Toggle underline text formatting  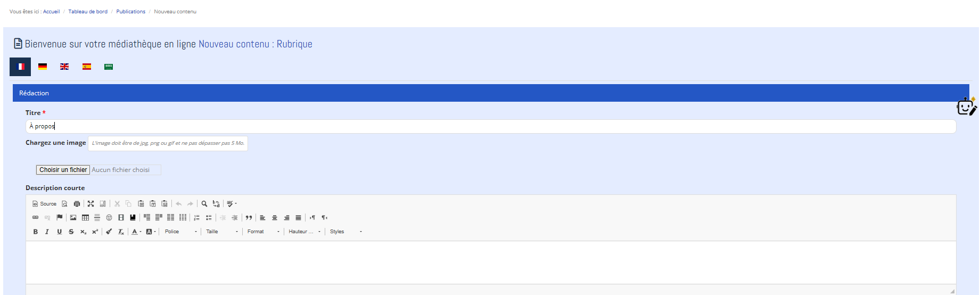click(59, 232)
